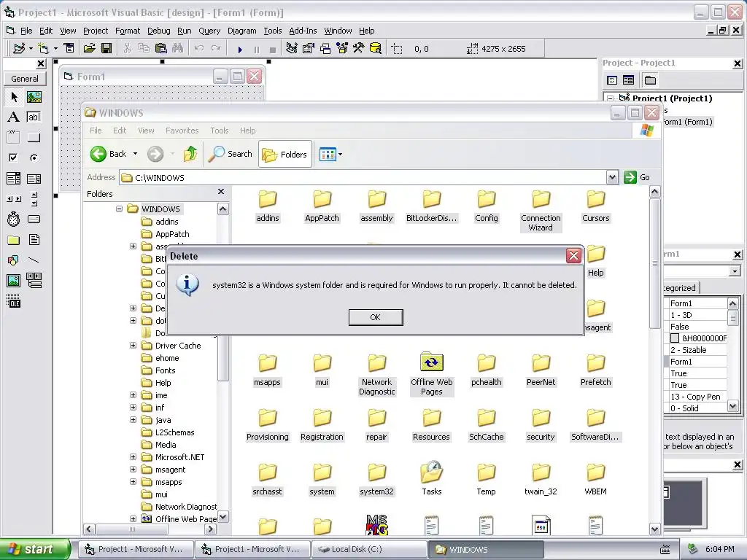Image resolution: width=747 pixels, height=560 pixels.
Task: Click the Form Layout Window toolbar icon
Action: [325, 49]
